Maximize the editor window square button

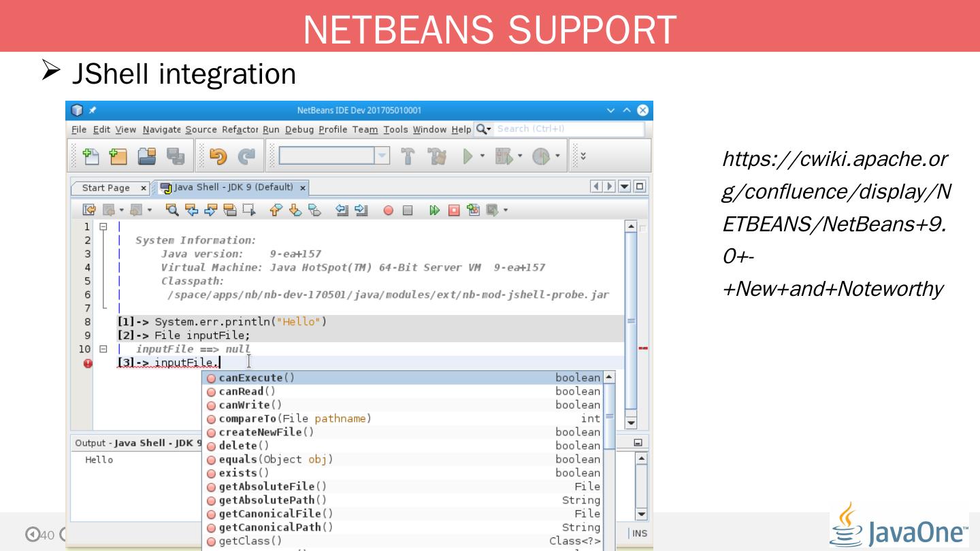640,186
